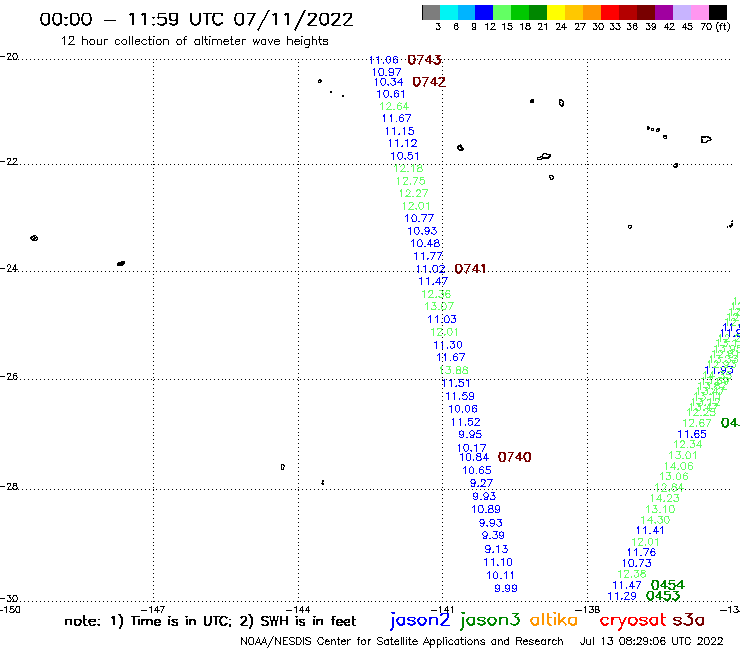Image resolution: width=740 pixels, height=650 pixels.
Task: Click the '0454' time stamp label
Action: (x=667, y=585)
